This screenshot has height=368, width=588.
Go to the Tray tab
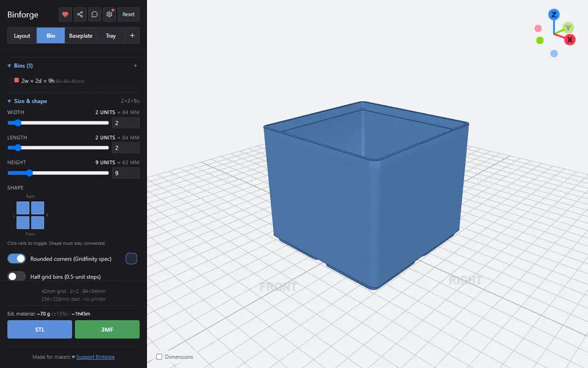pos(111,36)
